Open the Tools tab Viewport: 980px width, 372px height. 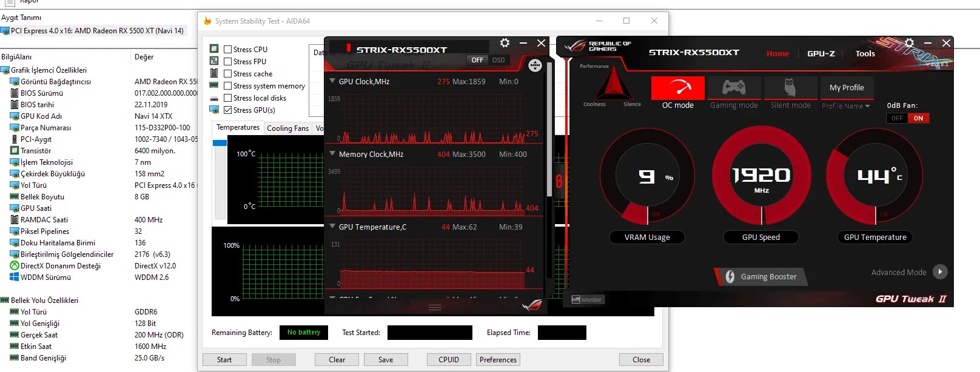(865, 53)
